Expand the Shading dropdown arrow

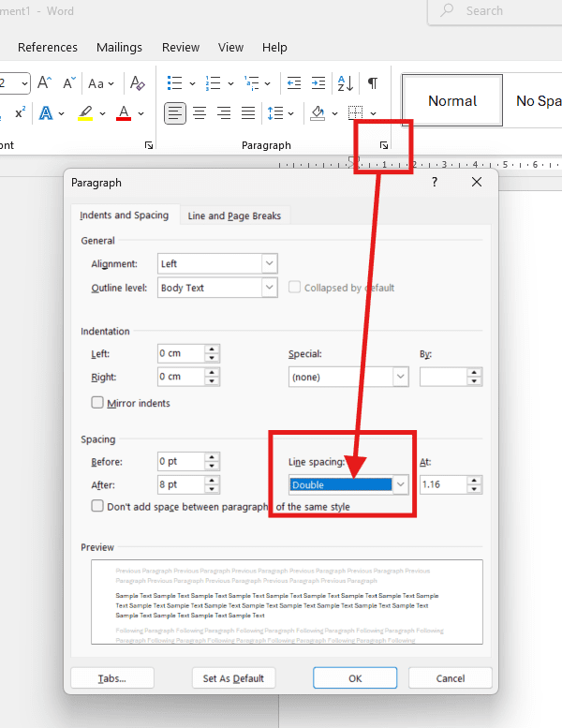coord(334,113)
